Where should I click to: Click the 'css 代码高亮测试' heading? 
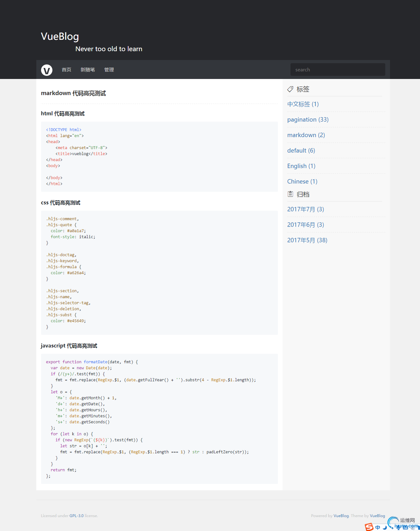[61, 203]
